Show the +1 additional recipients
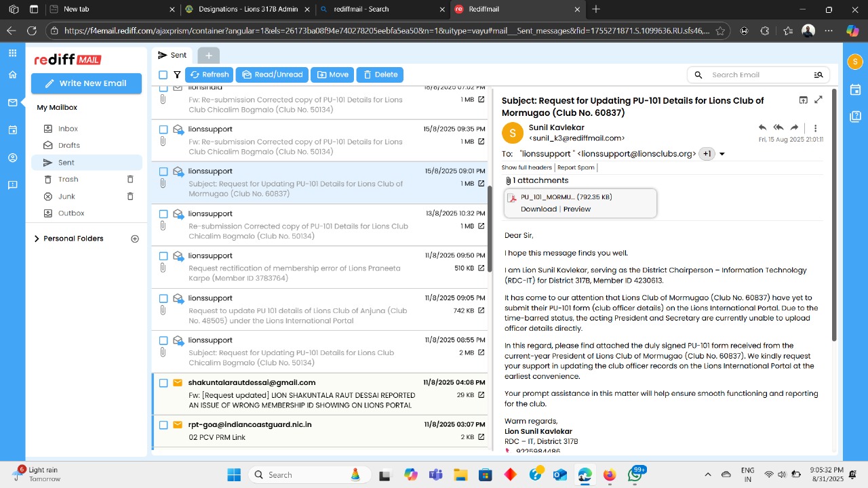Viewport: 868px width, 488px height. pos(707,154)
